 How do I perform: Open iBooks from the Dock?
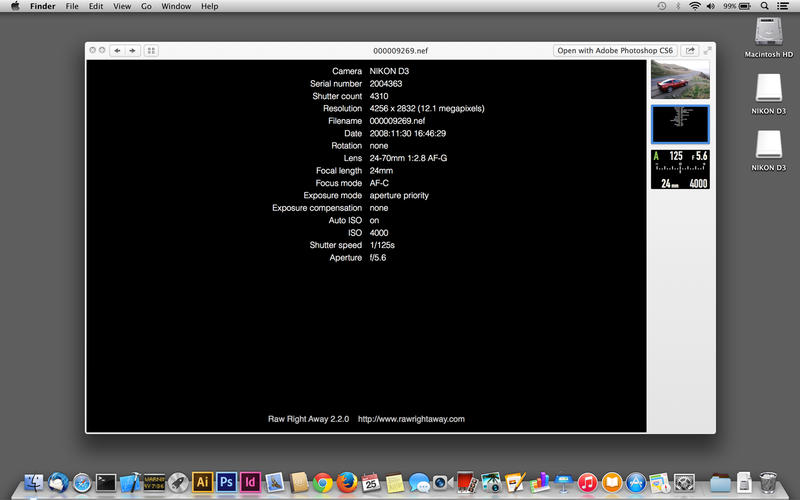point(612,482)
